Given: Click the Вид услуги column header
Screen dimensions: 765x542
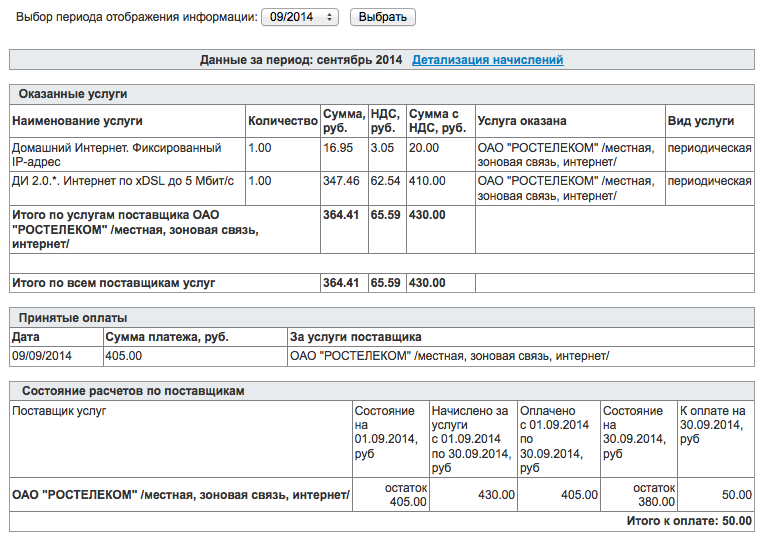Looking at the screenshot, I should click(x=700, y=121).
